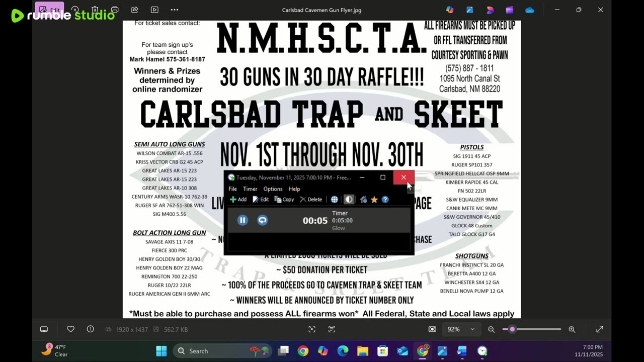Click the visual search scan icon

312,329
